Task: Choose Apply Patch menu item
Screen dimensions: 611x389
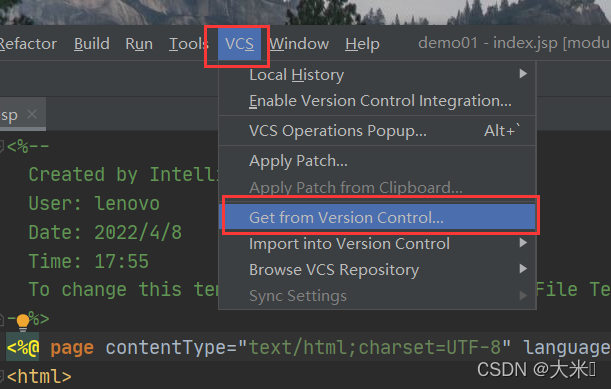Action: pyautogui.click(x=377, y=161)
